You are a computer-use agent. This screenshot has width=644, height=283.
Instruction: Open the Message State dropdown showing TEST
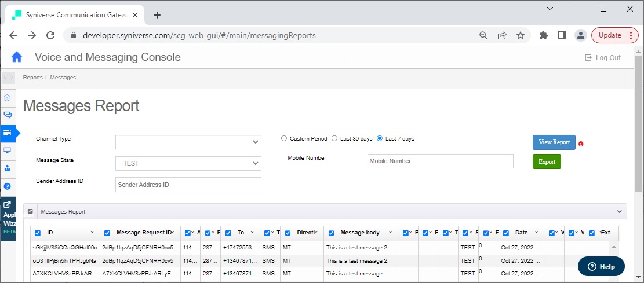pos(188,163)
